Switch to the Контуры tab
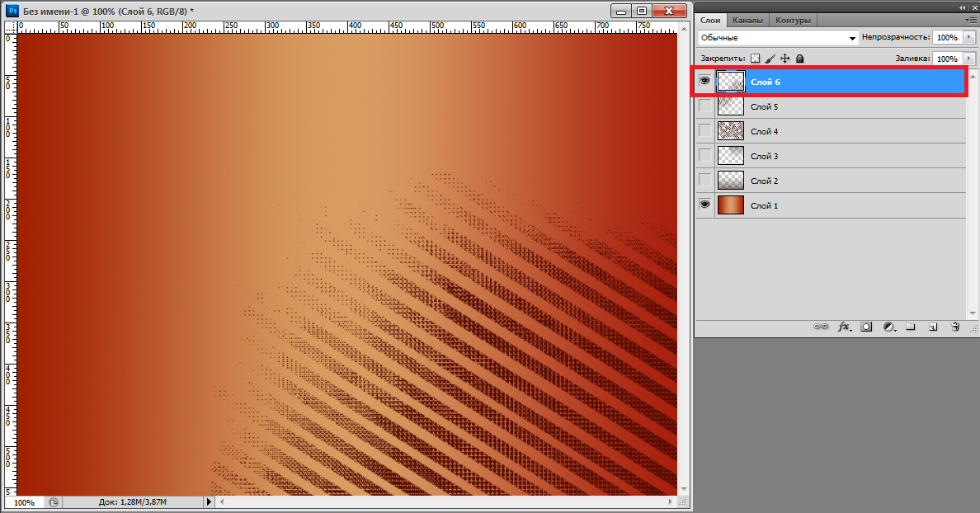980x513 pixels. 793,20
